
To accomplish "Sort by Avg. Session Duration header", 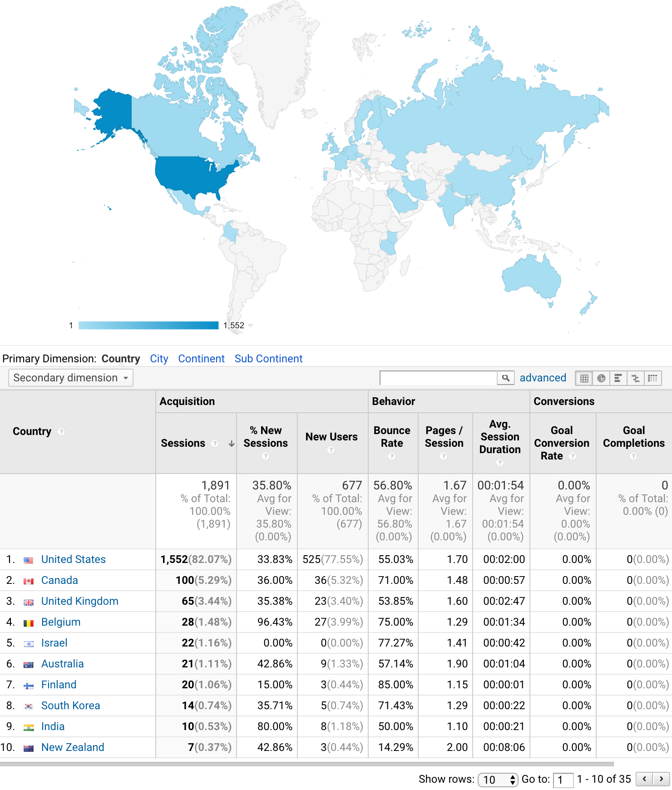I will point(500,437).
